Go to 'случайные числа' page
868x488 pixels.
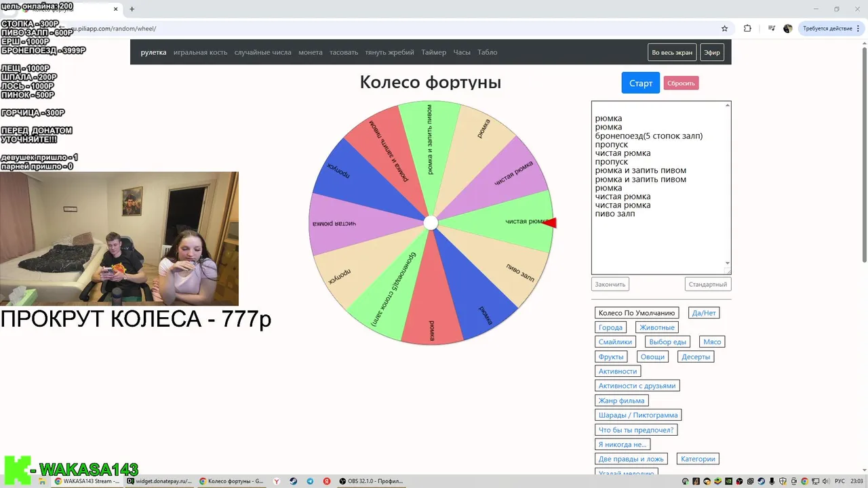tap(263, 52)
